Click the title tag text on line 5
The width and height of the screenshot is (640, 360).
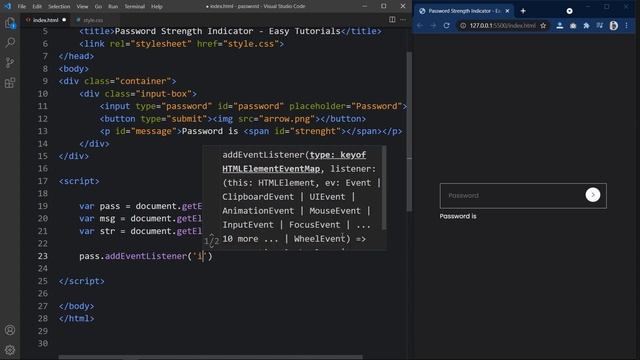point(228,31)
